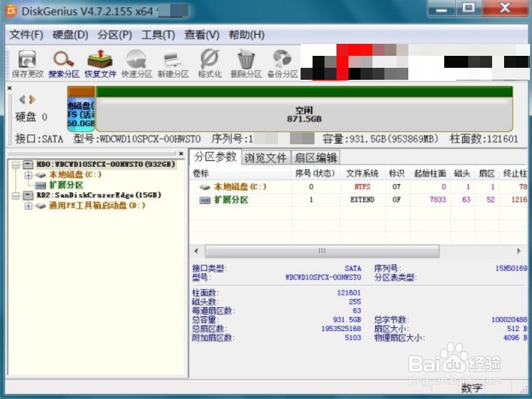Image resolution: width=532 pixels, height=399 pixels.
Task: Click the 数字 status bar indicator
Action: pos(472,389)
